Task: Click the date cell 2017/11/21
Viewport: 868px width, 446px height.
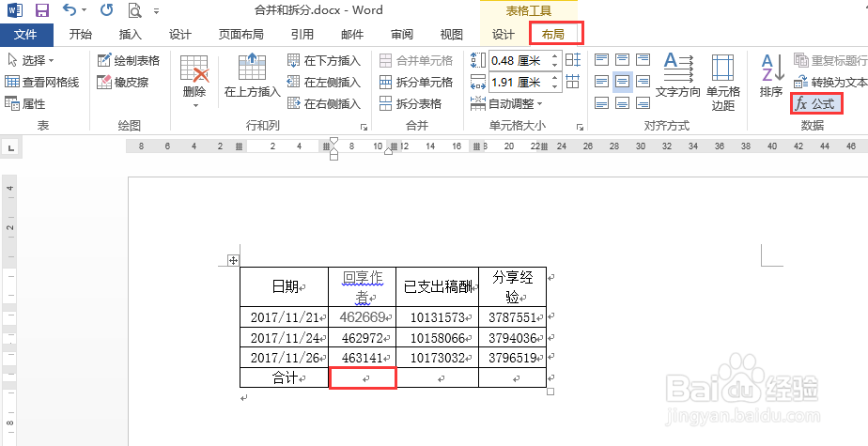Action: tap(284, 317)
